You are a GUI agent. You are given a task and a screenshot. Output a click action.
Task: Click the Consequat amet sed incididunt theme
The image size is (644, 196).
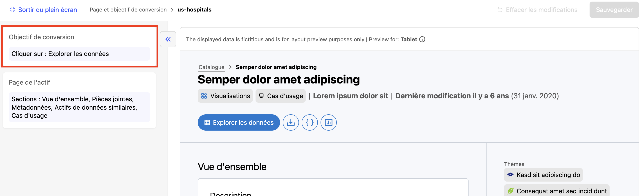561,191
